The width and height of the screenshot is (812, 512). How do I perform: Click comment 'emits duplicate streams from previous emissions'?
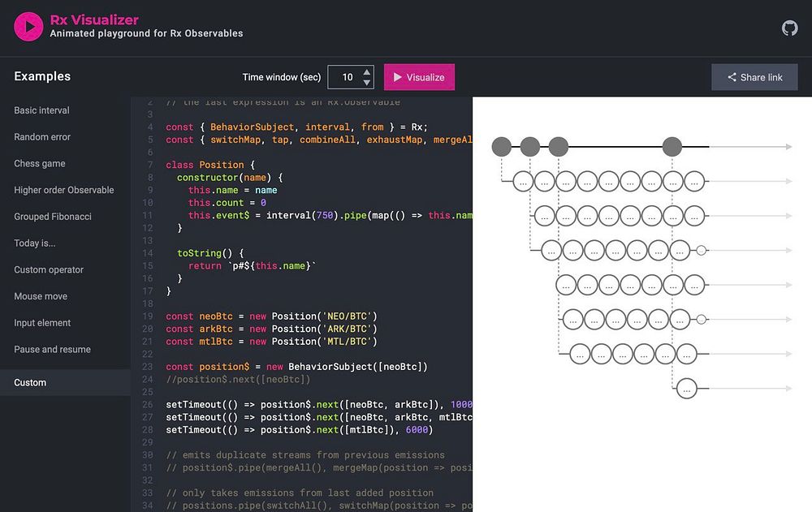point(305,455)
